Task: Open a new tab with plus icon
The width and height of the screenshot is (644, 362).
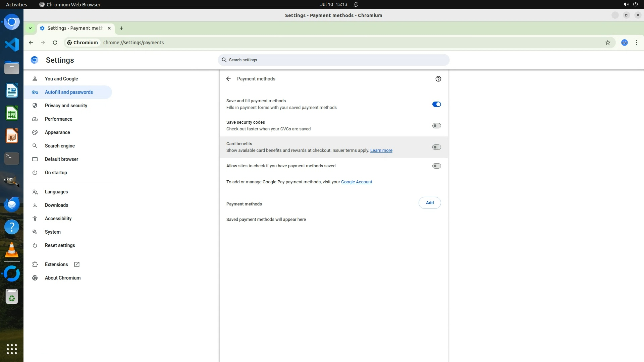Action: tap(121, 28)
